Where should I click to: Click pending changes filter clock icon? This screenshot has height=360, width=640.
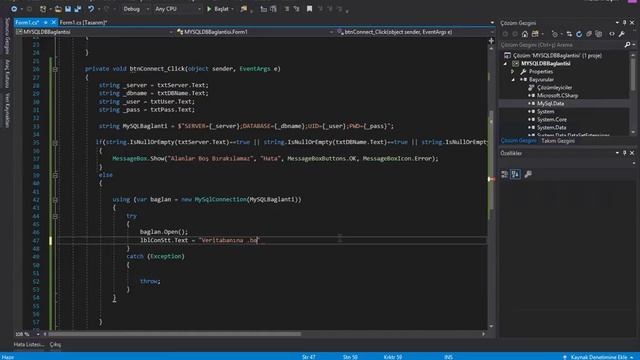pyautogui.click(x=555, y=34)
